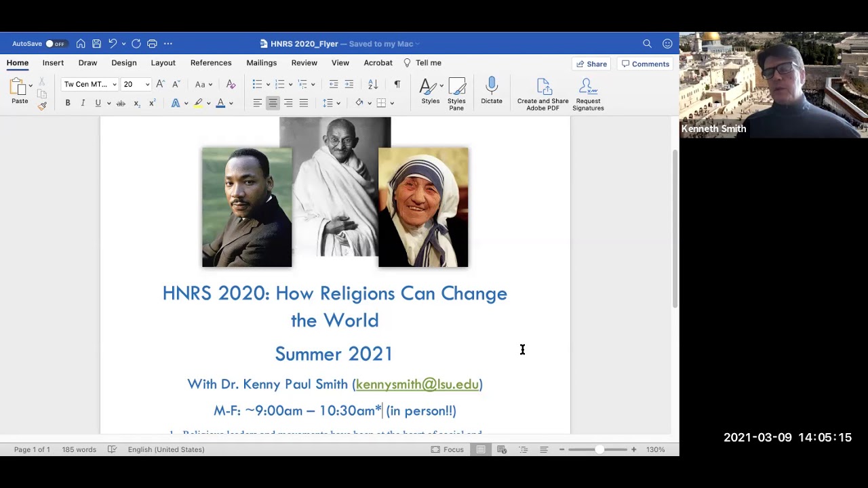Select the Format Painter brush
The height and width of the screenshot is (488, 868).
click(x=42, y=106)
